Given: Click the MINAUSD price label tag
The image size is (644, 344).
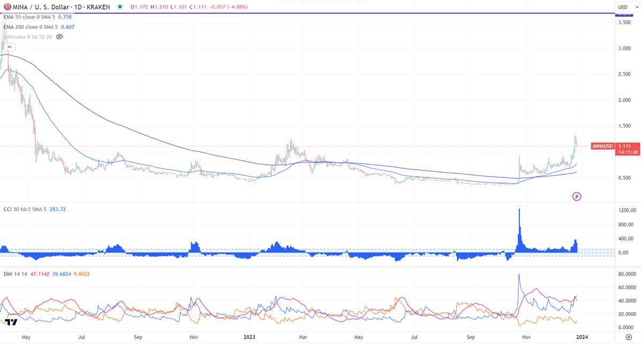Looking at the screenshot, I should tap(603, 146).
